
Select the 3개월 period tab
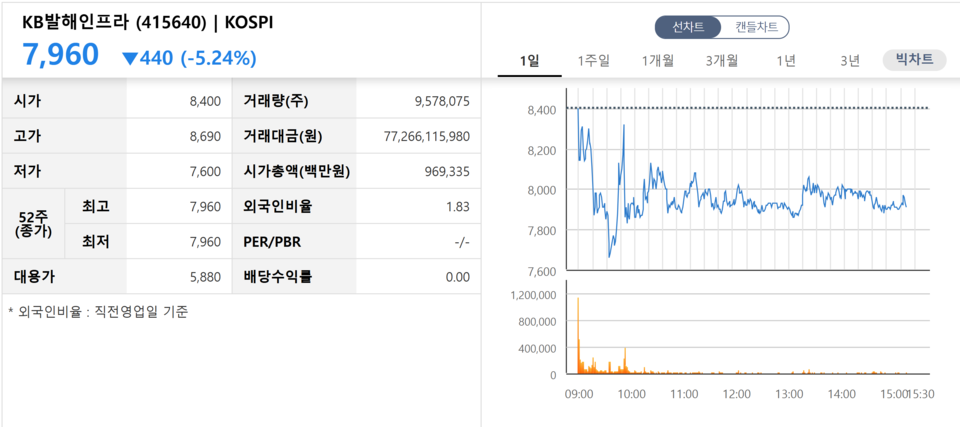[722, 61]
